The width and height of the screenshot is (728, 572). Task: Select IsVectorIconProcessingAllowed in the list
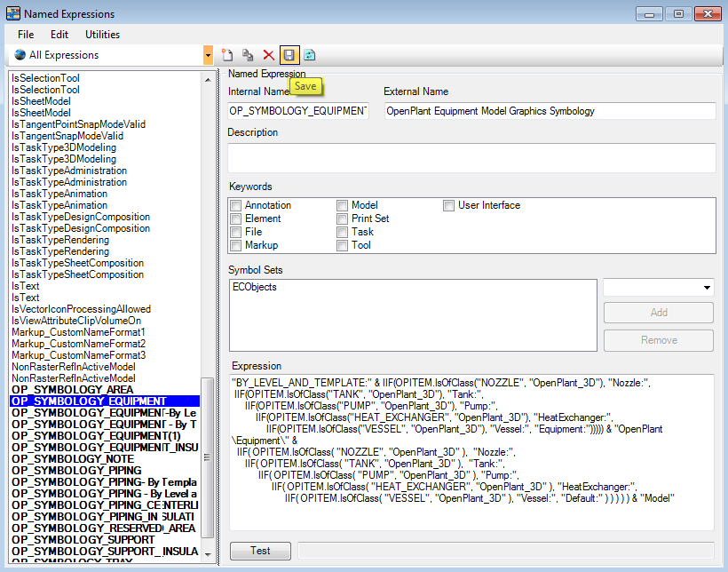pos(82,309)
